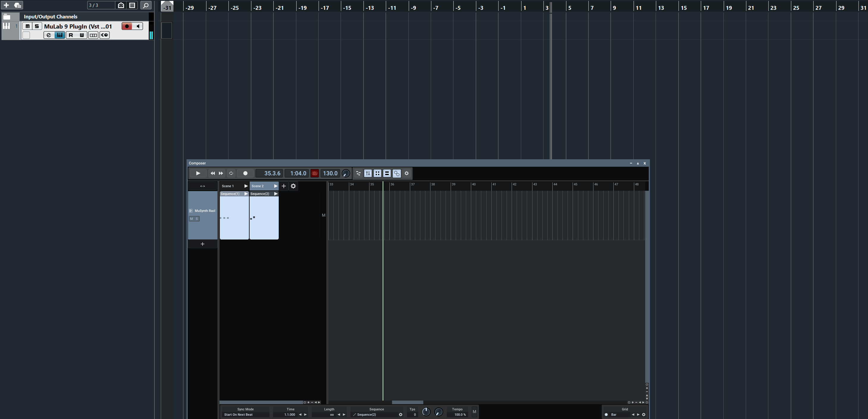Toggle monitor on MuLab 9 PlugIn track
Viewport: 868px width, 419px height.
(138, 26)
